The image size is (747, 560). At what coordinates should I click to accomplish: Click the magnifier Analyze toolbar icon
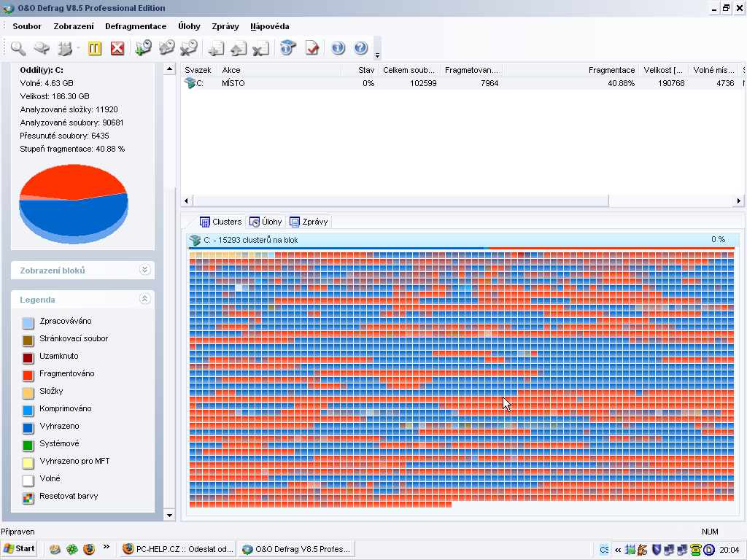(x=18, y=48)
